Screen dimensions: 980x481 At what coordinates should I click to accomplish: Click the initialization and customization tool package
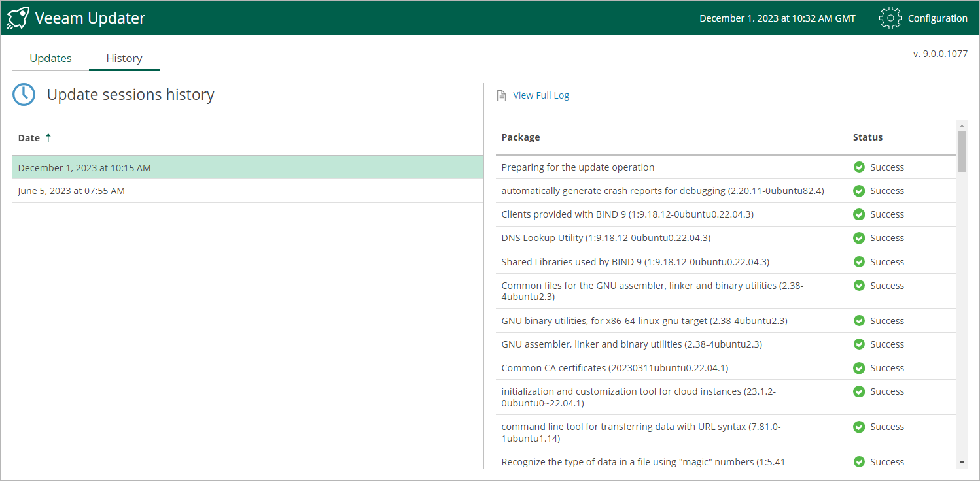click(639, 397)
